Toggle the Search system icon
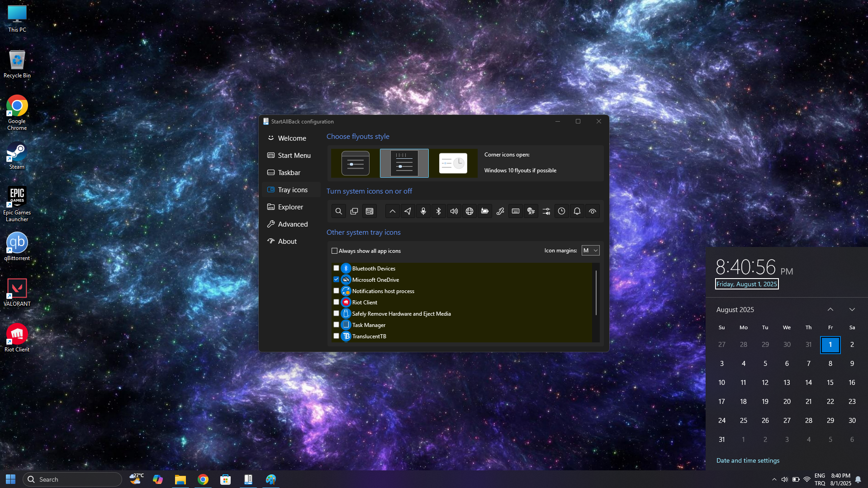Image resolution: width=868 pixels, height=488 pixels. click(338, 211)
